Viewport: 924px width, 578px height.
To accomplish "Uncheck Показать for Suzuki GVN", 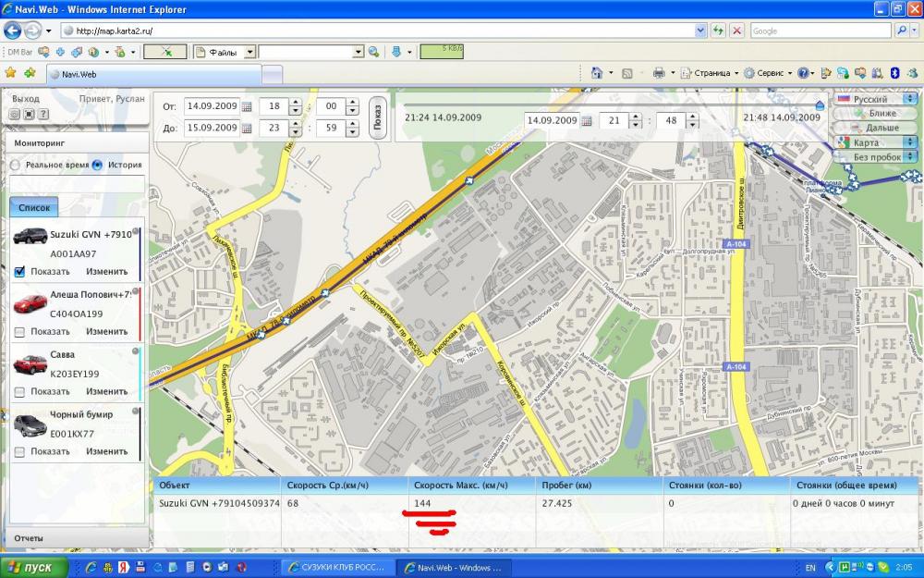I will [19, 272].
